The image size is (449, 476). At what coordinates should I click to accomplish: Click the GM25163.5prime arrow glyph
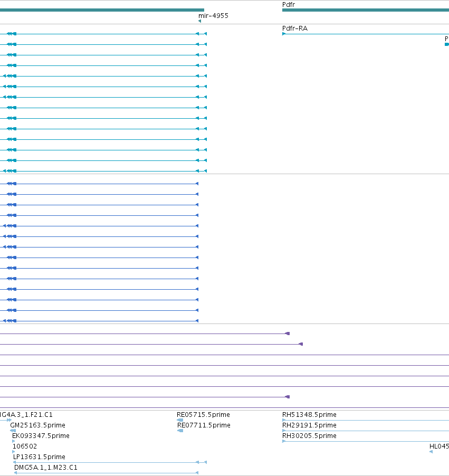click(x=13, y=431)
